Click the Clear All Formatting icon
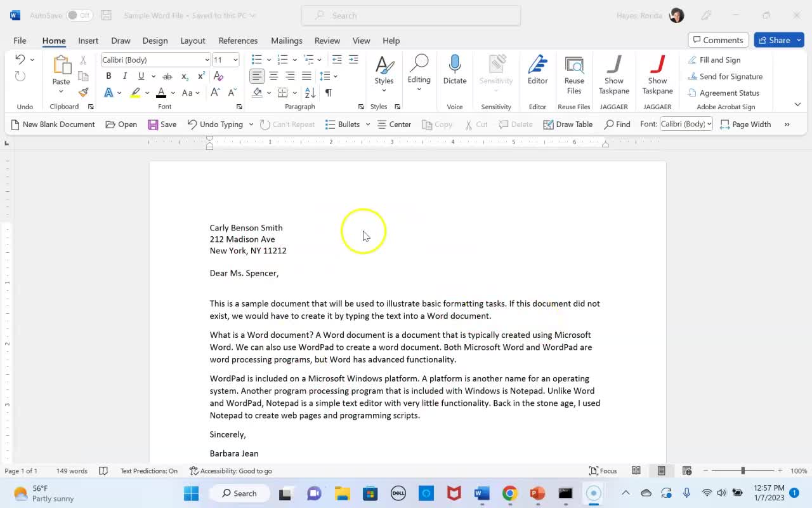The width and height of the screenshot is (812, 508). 218,76
